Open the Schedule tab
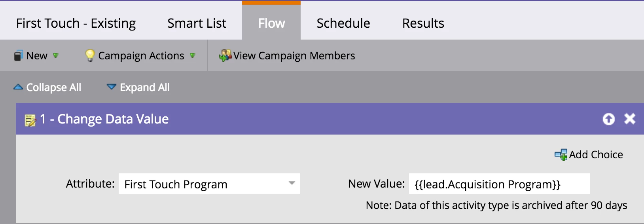644x224 pixels. pyautogui.click(x=343, y=23)
